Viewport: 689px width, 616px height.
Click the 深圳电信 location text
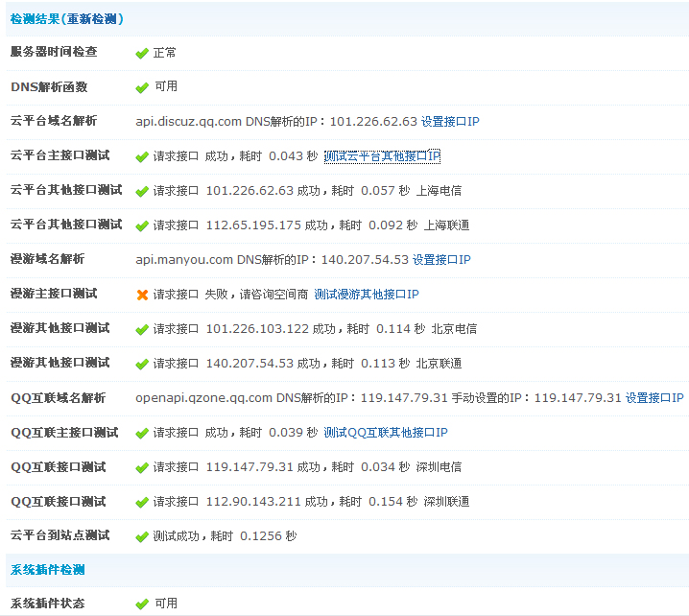pos(439,467)
